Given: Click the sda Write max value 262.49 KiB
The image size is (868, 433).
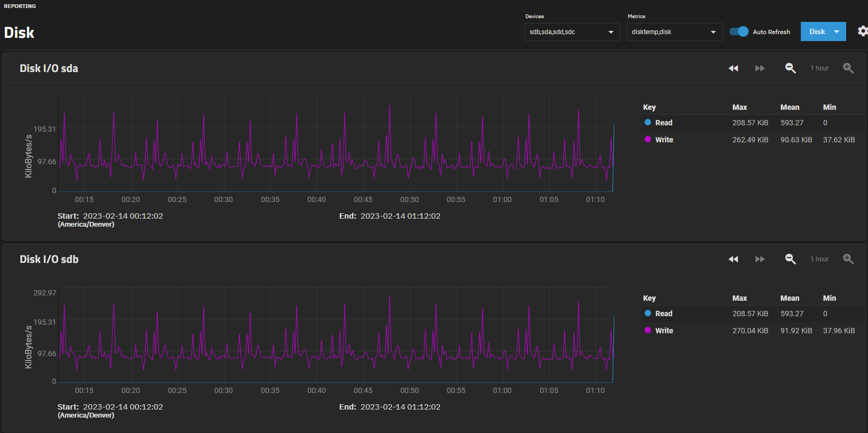Looking at the screenshot, I should pyautogui.click(x=750, y=140).
